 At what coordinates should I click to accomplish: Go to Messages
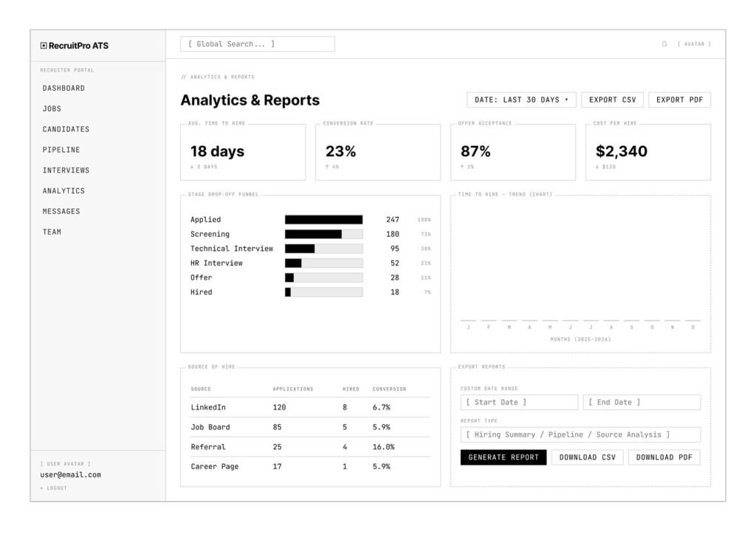62,211
